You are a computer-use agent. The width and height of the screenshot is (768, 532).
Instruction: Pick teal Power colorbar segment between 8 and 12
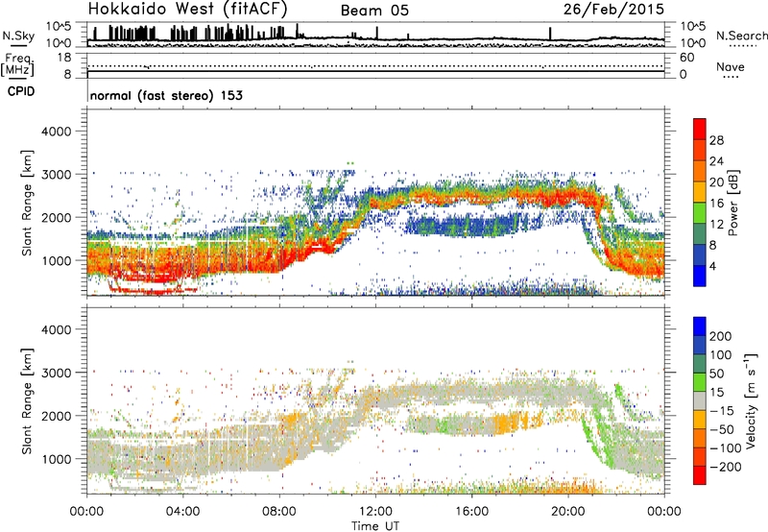tap(700, 234)
